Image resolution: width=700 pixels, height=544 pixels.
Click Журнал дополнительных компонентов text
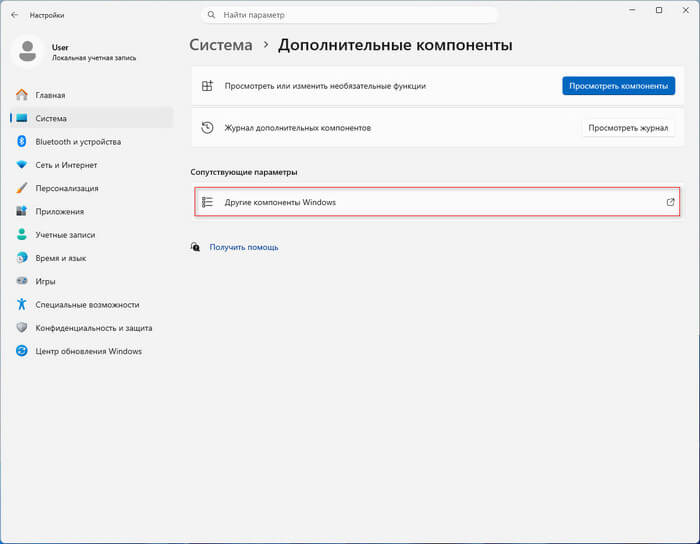[x=298, y=128]
